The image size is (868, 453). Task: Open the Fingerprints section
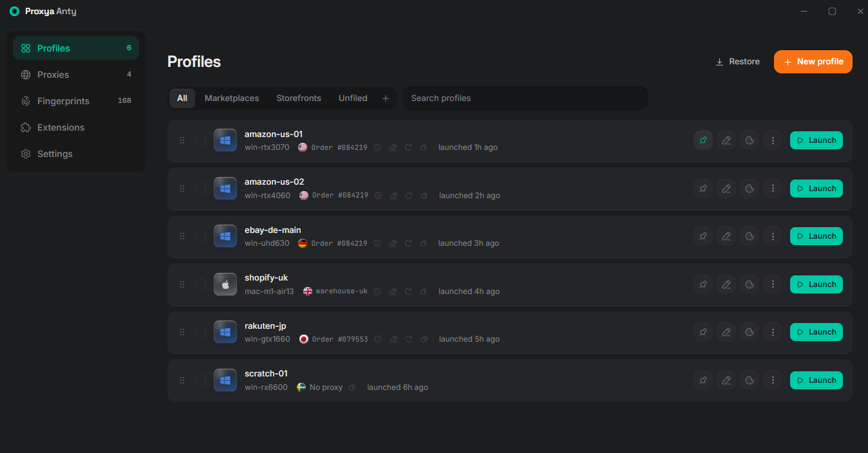pos(76,101)
